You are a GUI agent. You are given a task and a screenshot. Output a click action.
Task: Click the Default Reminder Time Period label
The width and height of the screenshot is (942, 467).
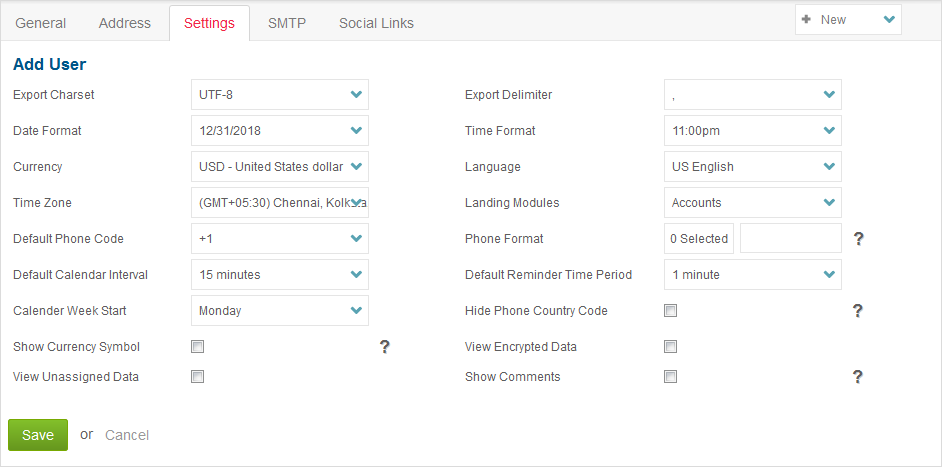click(548, 275)
